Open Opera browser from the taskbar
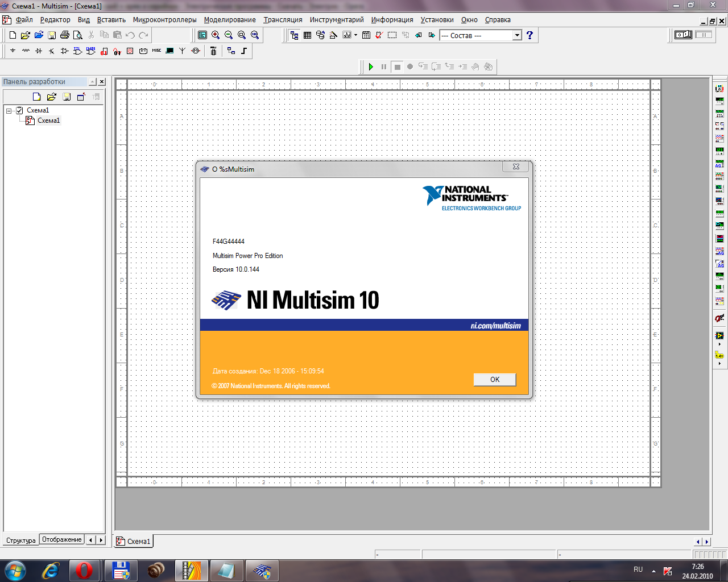The height and width of the screenshot is (582, 728). [84, 570]
